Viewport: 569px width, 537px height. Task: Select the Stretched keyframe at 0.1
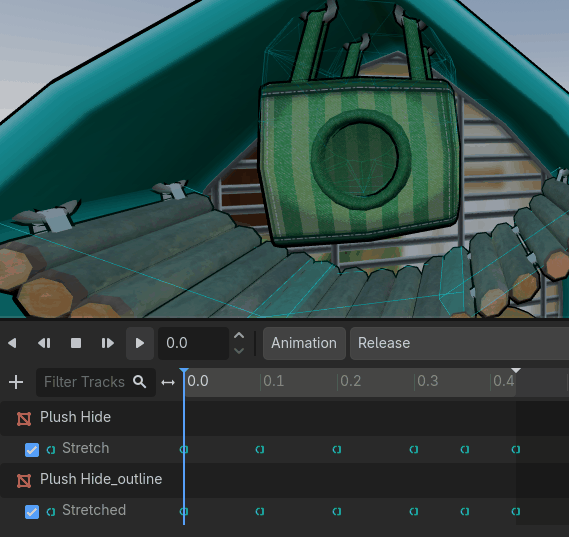click(260, 512)
